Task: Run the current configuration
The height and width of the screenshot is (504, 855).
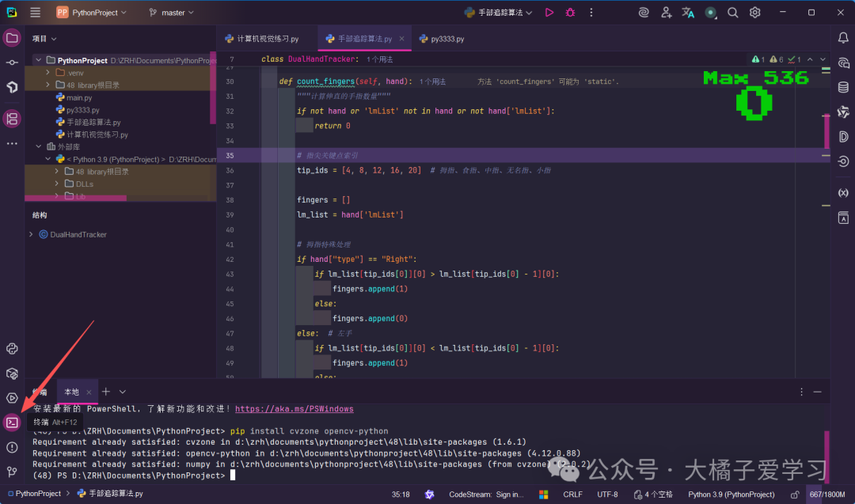Action: pos(549,13)
